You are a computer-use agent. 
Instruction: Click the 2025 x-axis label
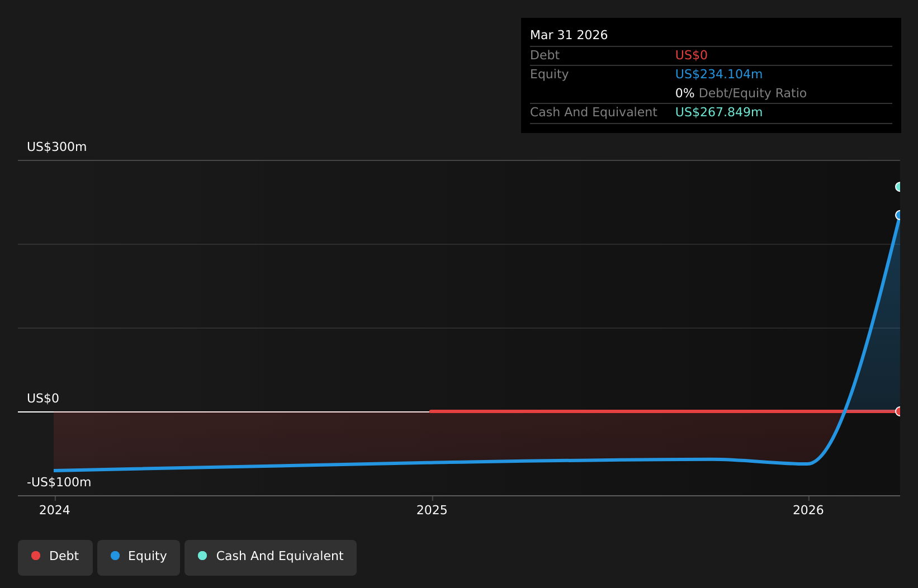(x=432, y=510)
